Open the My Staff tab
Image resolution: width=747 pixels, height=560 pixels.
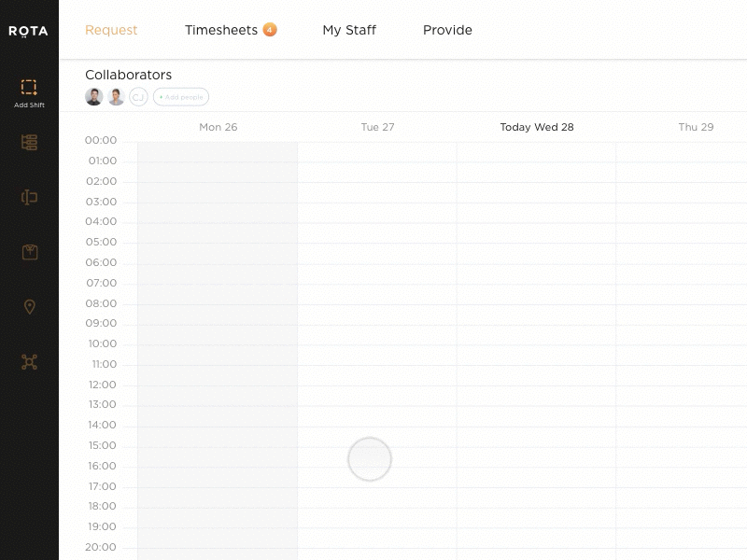click(349, 30)
